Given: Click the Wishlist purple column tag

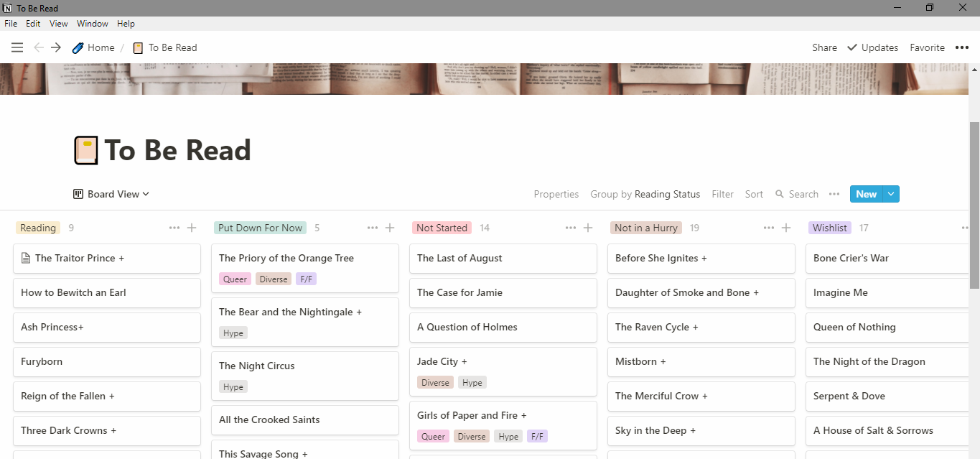Looking at the screenshot, I should click(829, 228).
